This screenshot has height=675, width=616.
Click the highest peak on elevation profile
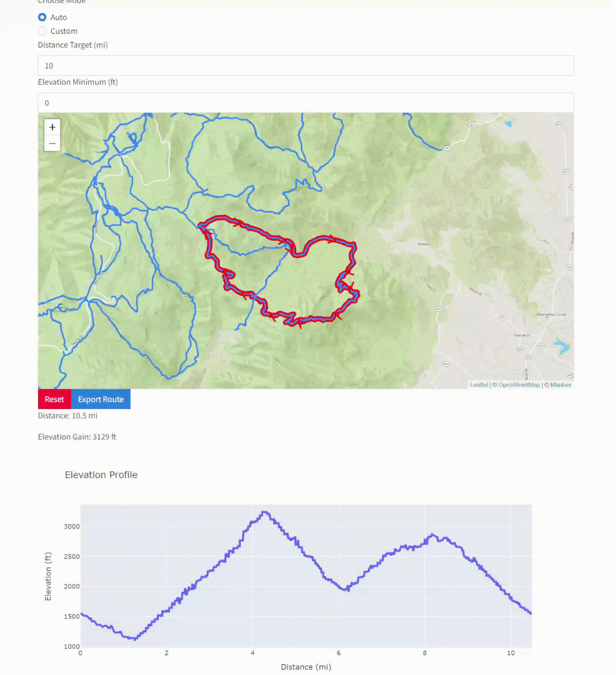[x=265, y=512]
